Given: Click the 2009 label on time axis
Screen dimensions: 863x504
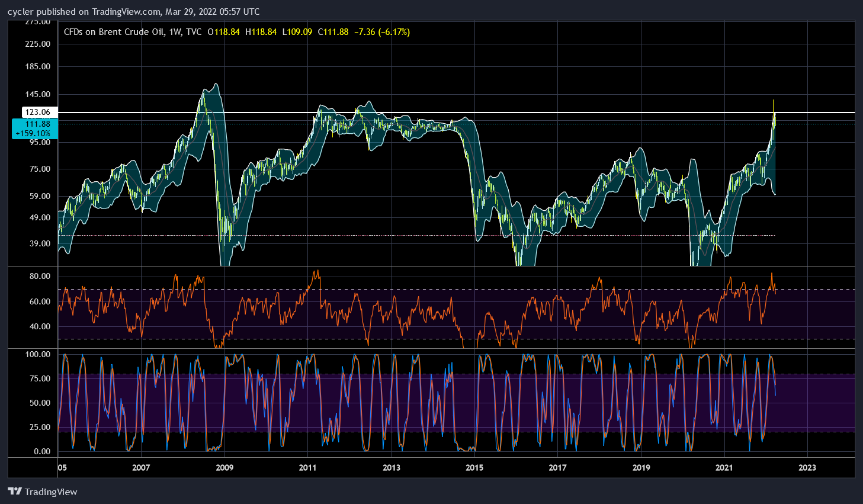Looking at the screenshot, I should coord(224,467).
